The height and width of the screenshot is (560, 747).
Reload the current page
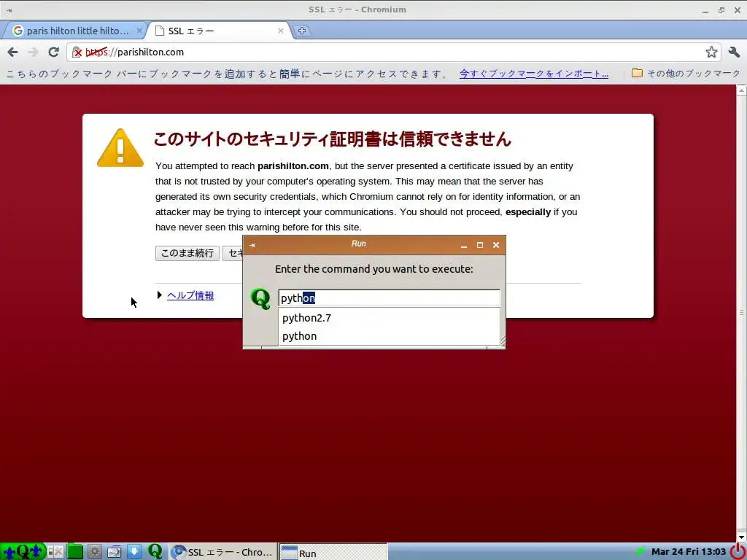click(53, 52)
